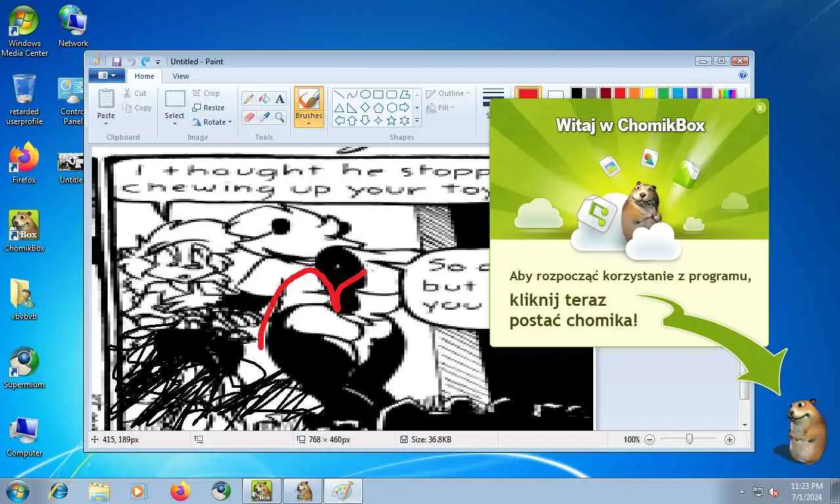Screen dimensions: 840x504
Task: Switch to the Home ribbon tab
Action: pyautogui.click(x=144, y=76)
